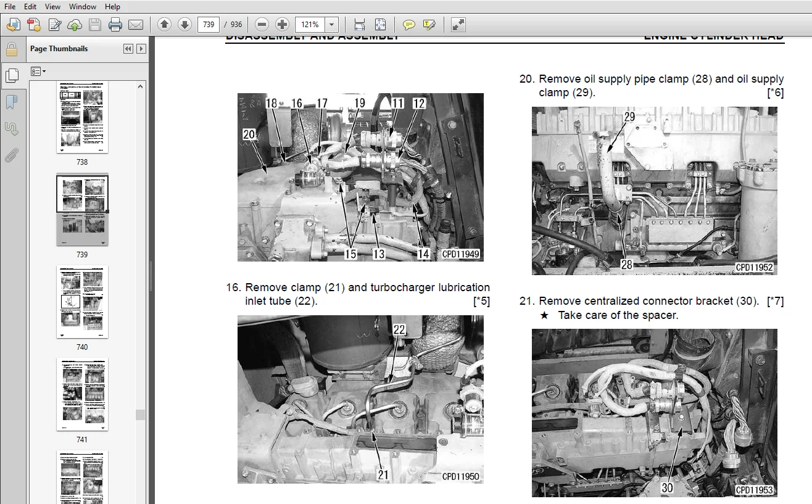Click the security padlock icon in sidebar

pyautogui.click(x=12, y=49)
